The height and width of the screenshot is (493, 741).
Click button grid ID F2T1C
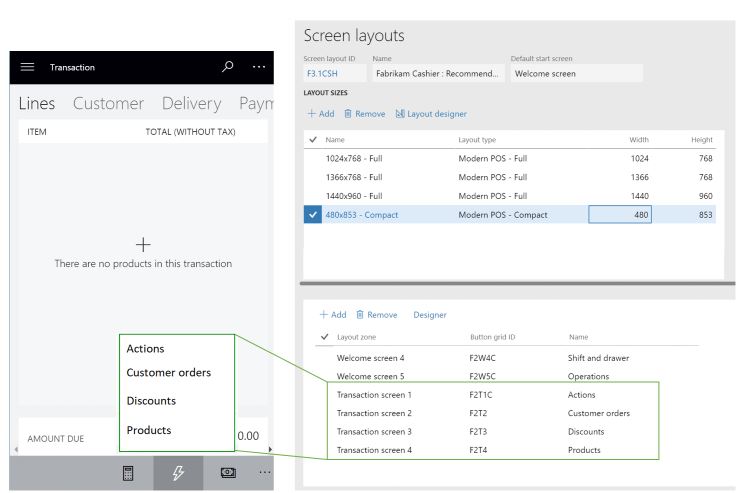pyautogui.click(x=481, y=395)
